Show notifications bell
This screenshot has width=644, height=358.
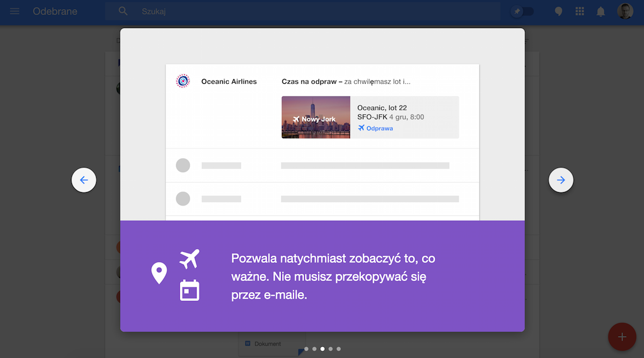click(x=601, y=11)
